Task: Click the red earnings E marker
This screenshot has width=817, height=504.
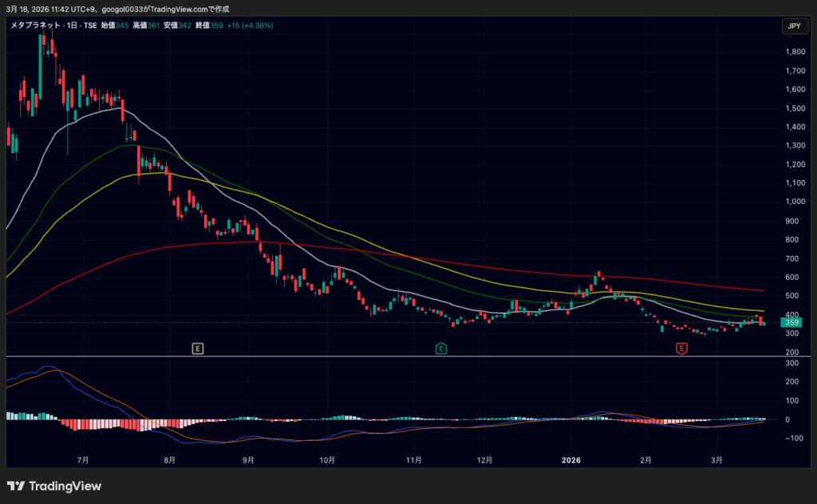Action: pyautogui.click(x=681, y=348)
